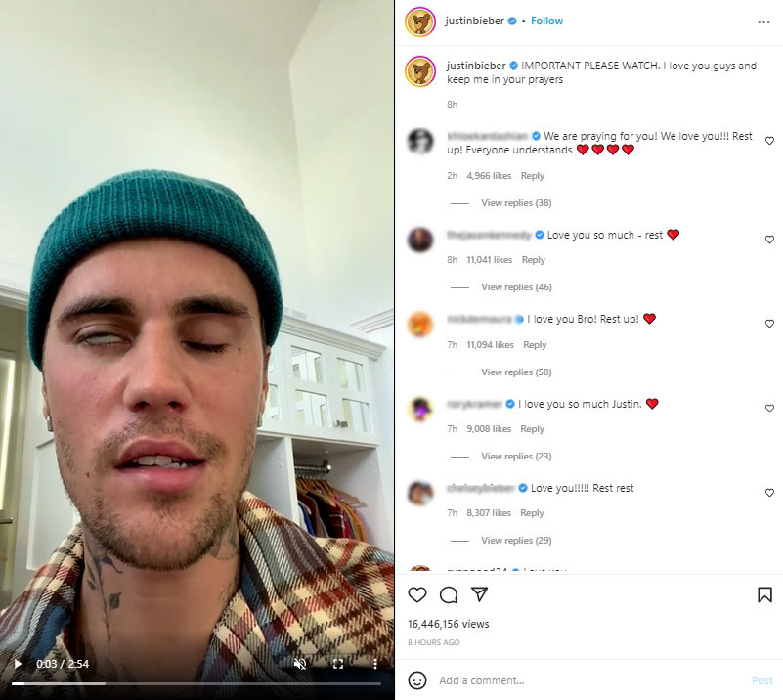The image size is (783, 700).
Task: Reply to the 'I love you Bro! Rest up!' comment
Action: click(x=535, y=344)
